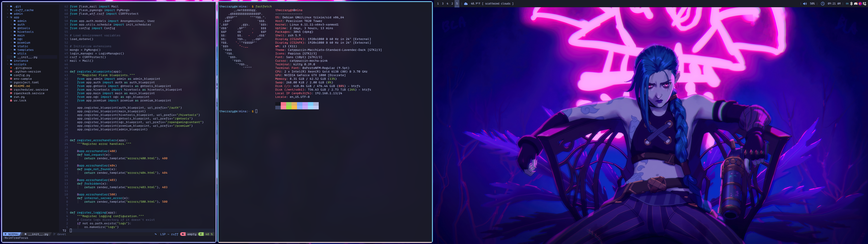The width and height of the screenshot is (868, 244).
Task: Click the Discord tray icon
Action: coord(856,4)
